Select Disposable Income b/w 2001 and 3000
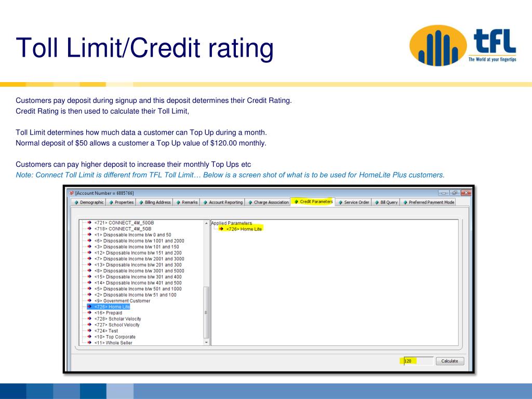Screen dimensions: 532x399 coord(139,259)
